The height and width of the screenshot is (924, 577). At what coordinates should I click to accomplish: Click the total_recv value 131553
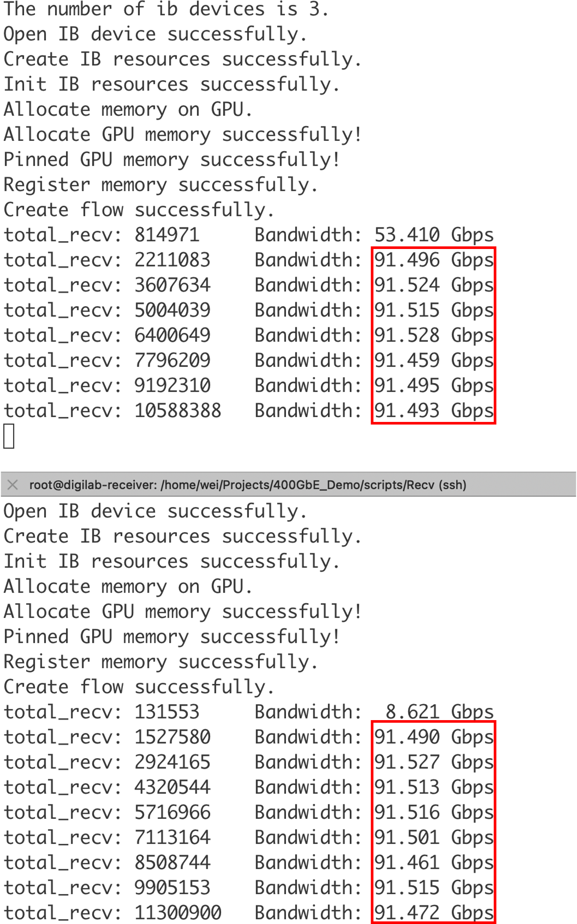point(167,712)
